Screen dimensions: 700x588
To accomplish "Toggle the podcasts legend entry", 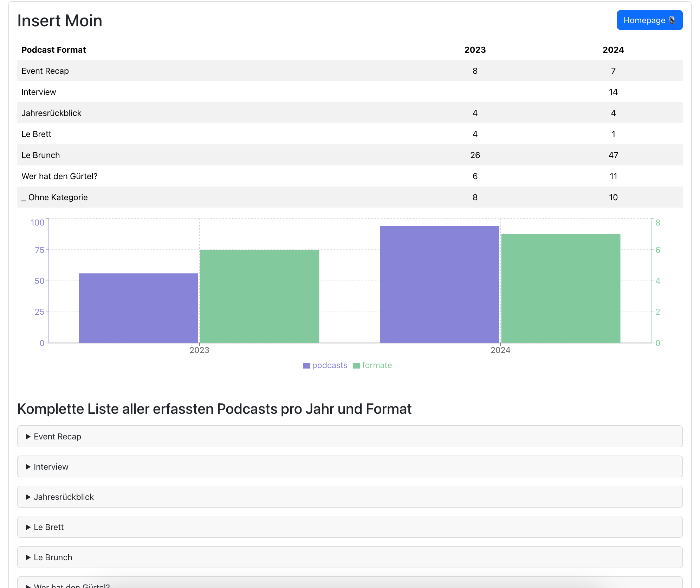I will click(x=329, y=365).
